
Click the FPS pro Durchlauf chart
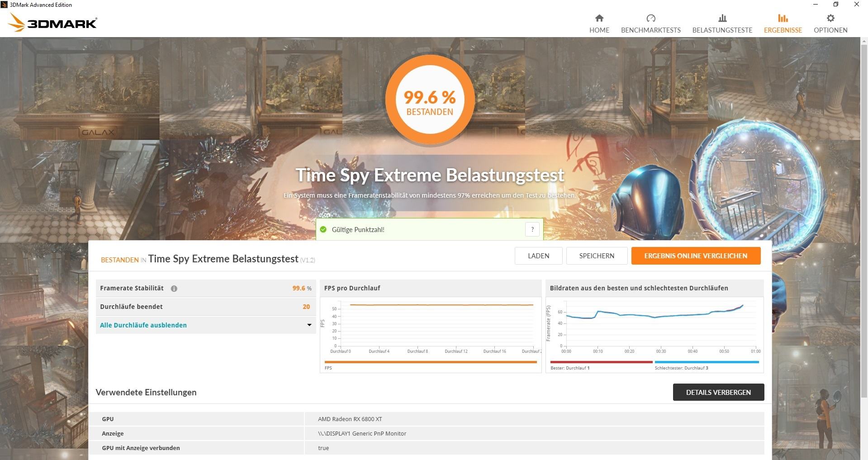point(431,335)
